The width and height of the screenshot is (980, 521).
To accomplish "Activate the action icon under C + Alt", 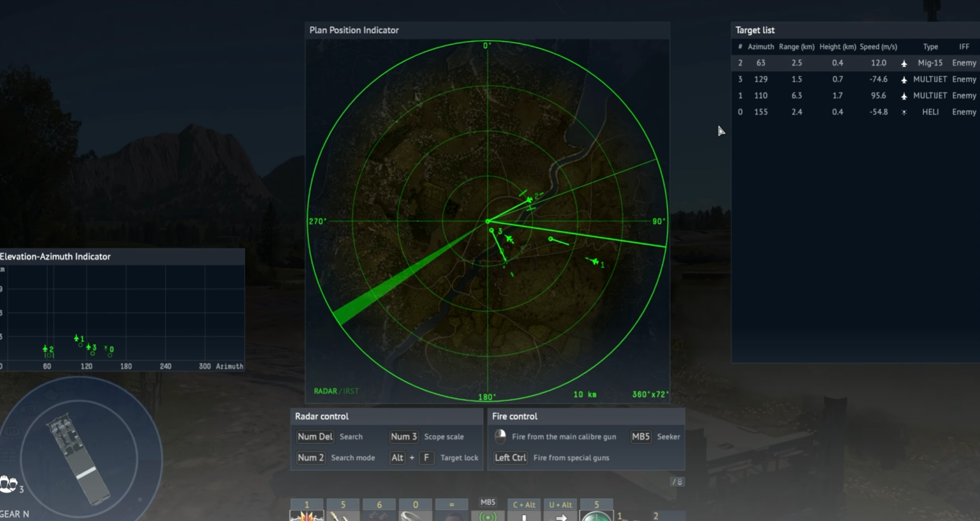I will (524, 517).
